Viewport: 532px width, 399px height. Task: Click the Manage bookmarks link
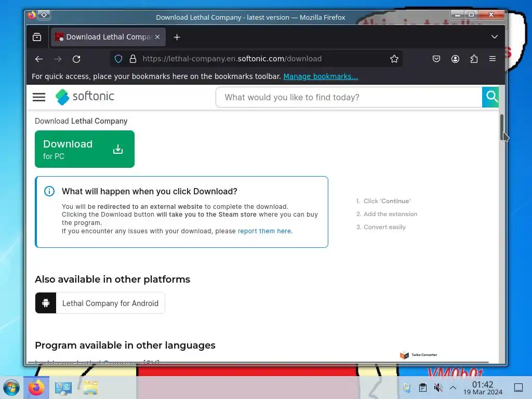[x=321, y=76]
